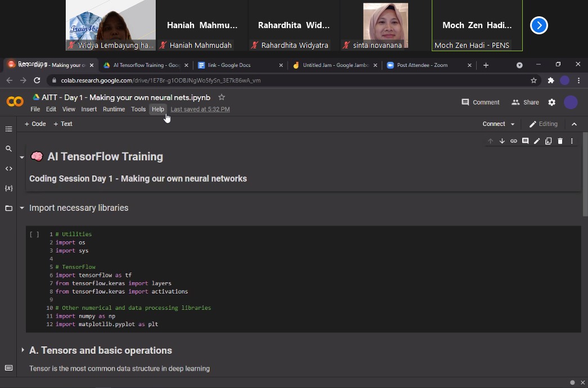This screenshot has height=388, width=588.
Task: Expand the Tensors and basic operations section
Action: (22, 350)
